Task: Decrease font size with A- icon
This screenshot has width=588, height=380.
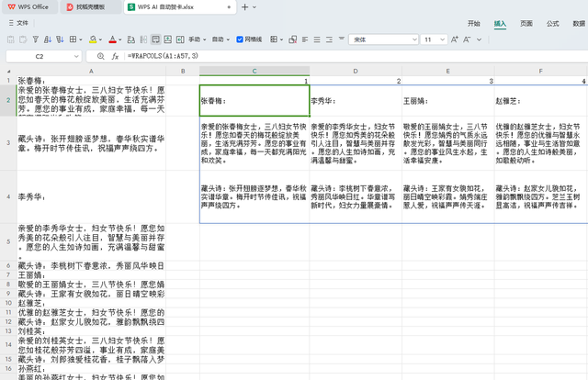Action: [x=467, y=39]
